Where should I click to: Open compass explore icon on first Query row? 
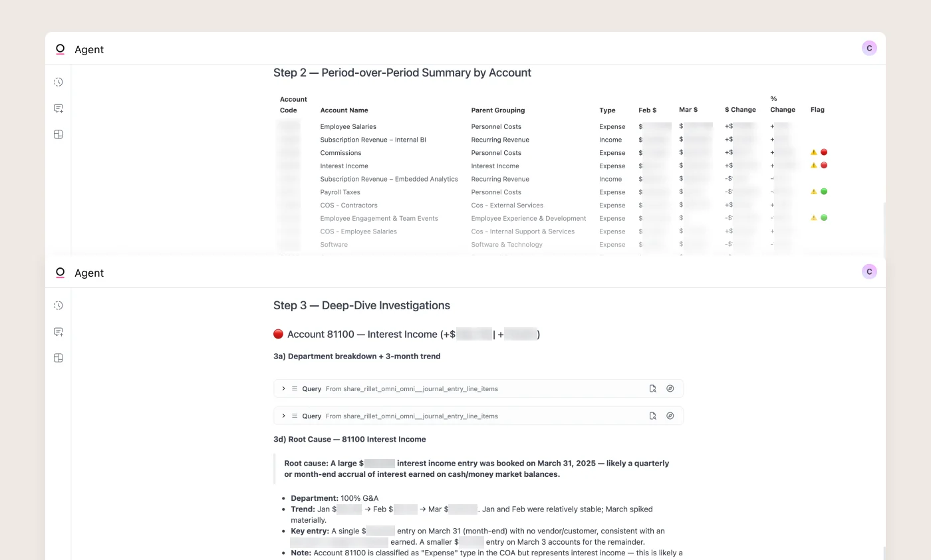[x=670, y=388]
